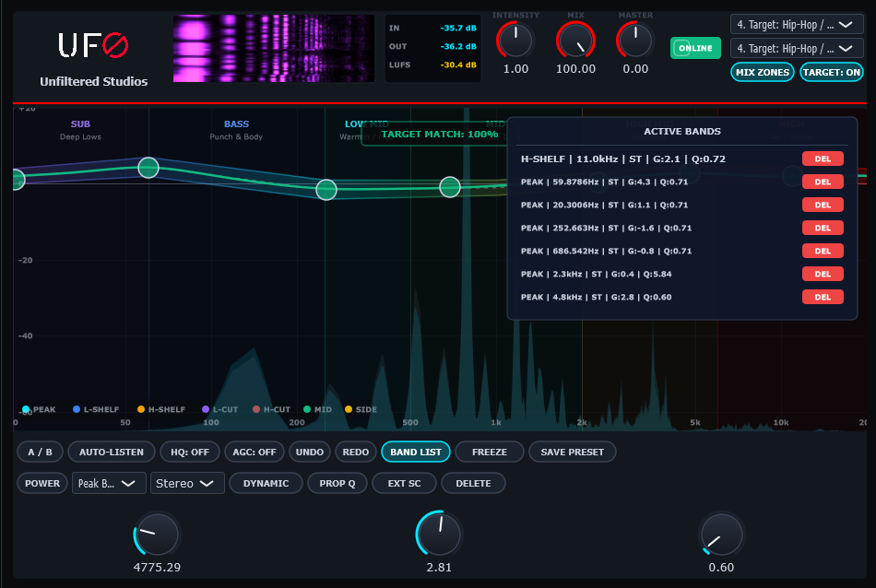This screenshot has height=588, width=876.
Task: Click the Q knob showing 0.60
Action: click(x=721, y=535)
